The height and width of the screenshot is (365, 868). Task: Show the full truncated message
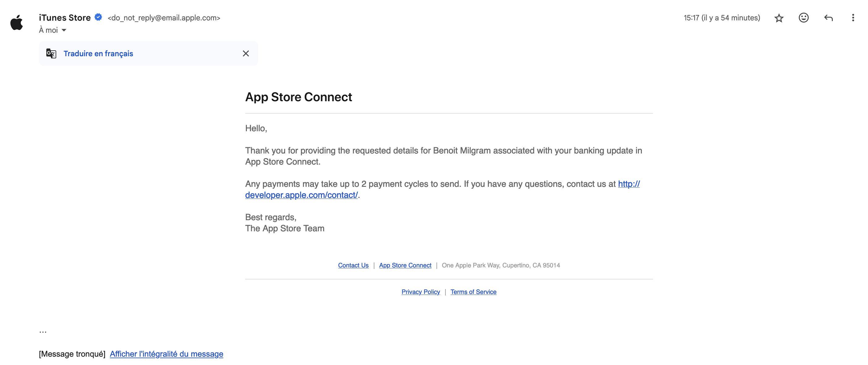tap(166, 354)
